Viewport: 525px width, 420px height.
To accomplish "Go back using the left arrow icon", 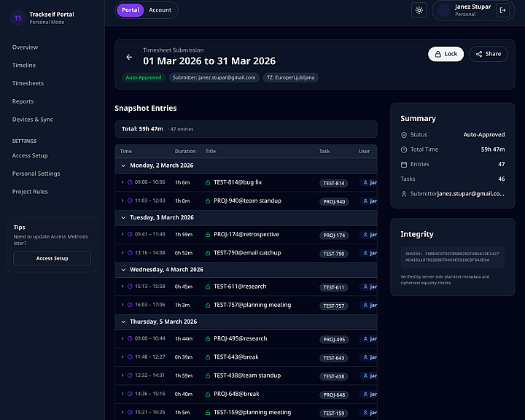I will (x=129, y=58).
